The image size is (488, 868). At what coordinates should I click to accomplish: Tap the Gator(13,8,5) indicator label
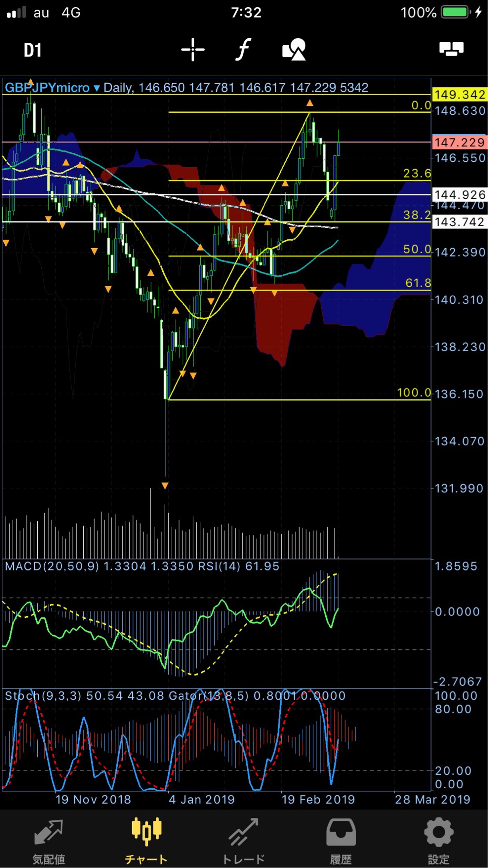[209, 696]
